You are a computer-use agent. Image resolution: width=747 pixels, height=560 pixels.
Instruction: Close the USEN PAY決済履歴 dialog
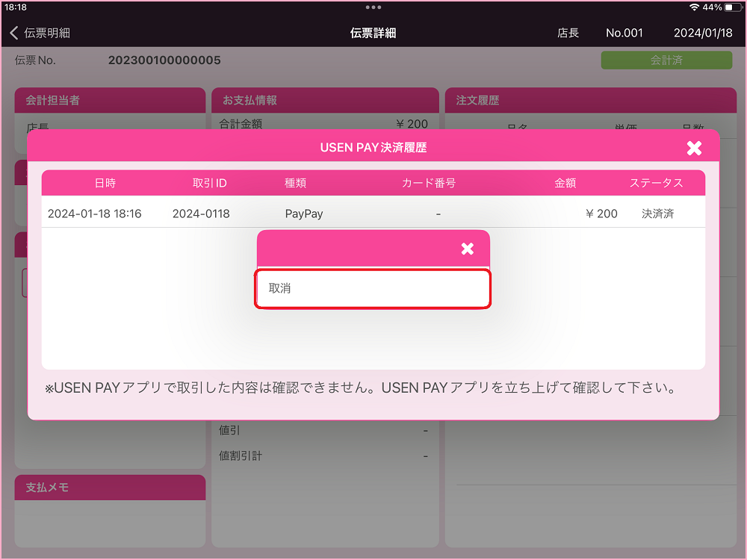(694, 148)
